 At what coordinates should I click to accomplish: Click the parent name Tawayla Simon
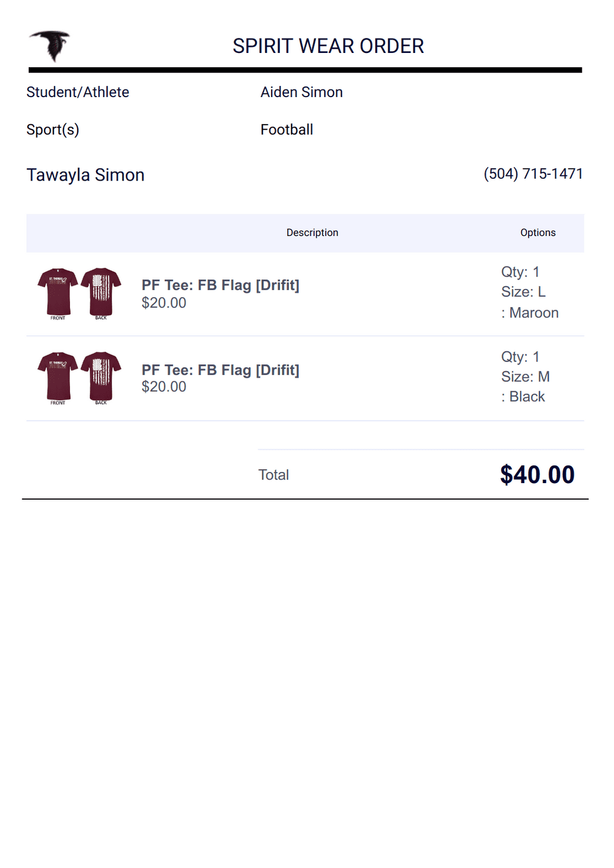pos(85,175)
